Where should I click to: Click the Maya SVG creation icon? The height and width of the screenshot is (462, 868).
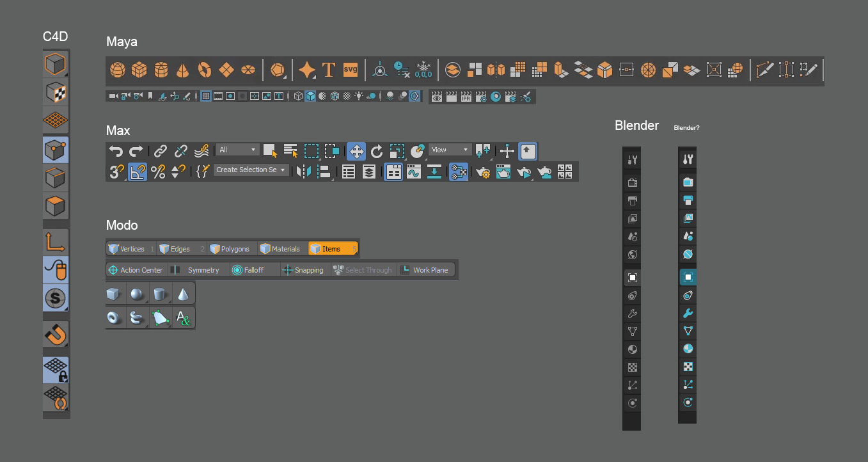click(x=351, y=70)
